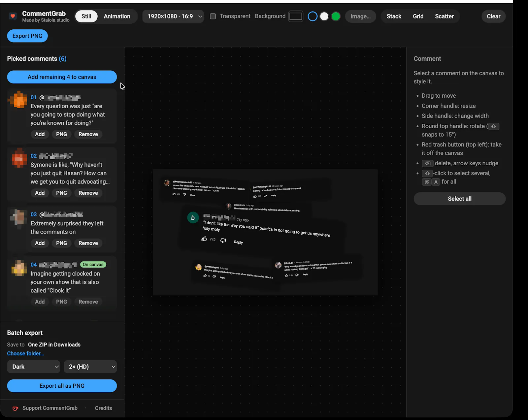Add comment 02 to canvas
This screenshot has height=420, width=528.
[x=40, y=193]
